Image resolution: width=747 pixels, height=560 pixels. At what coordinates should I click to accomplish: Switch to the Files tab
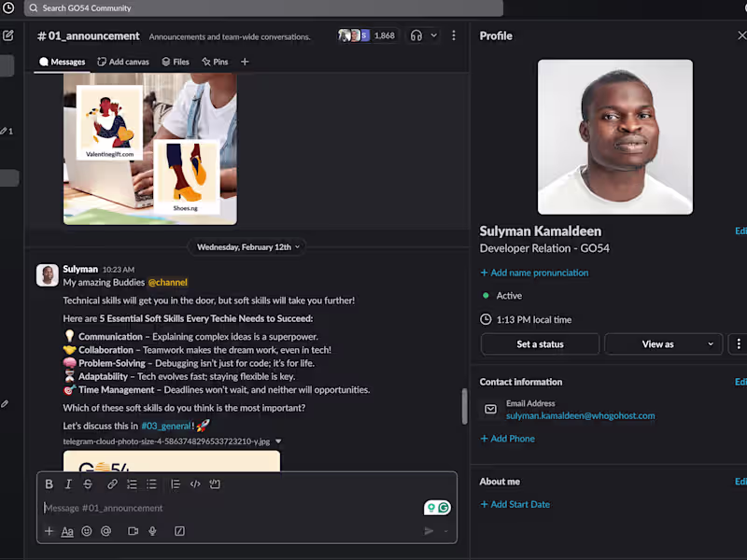click(176, 62)
